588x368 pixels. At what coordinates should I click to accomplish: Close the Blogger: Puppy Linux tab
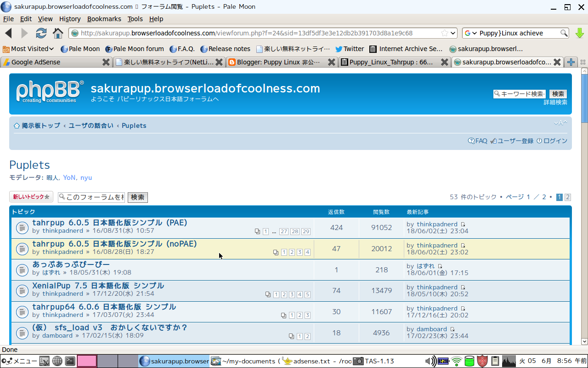pos(332,62)
